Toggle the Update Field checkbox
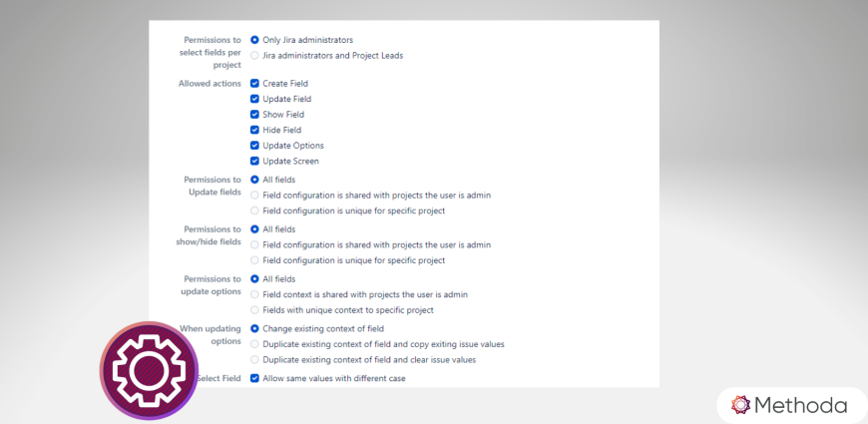This screenshot has width=868, height=424. tap(255, 99)
